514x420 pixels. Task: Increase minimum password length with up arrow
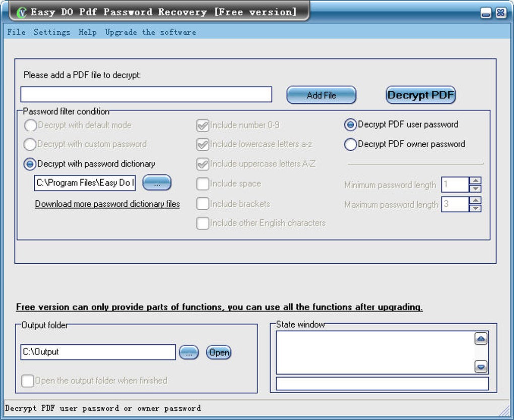[x=475, y=181]
